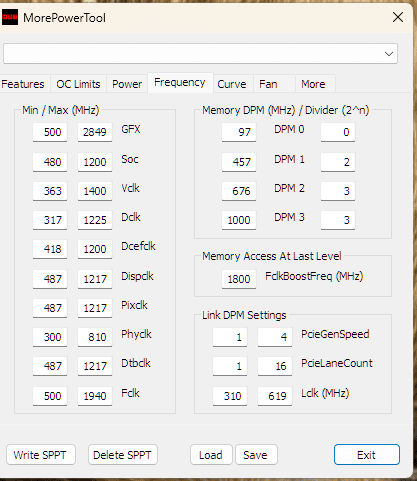Click the GFX label text
The width and height of the screenshot is (417, 481).
point(131,129)
